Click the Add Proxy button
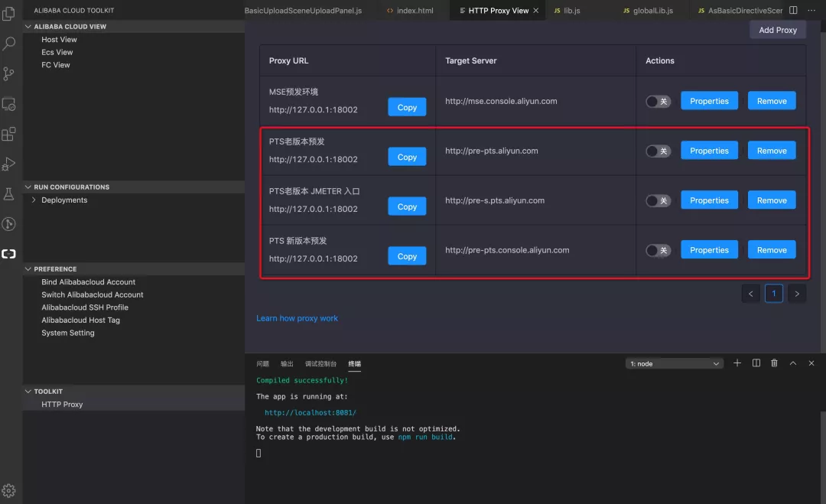The height and width of the screenshot is (504, 826). (x=778, y=30)
